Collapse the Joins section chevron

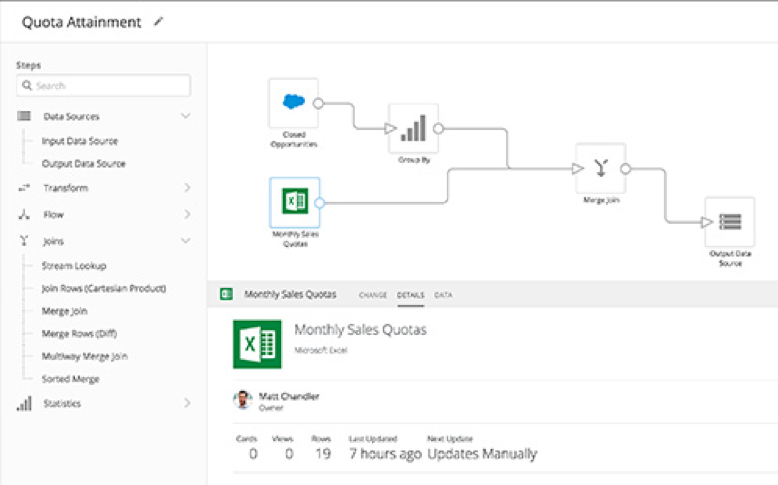[186, 241]
